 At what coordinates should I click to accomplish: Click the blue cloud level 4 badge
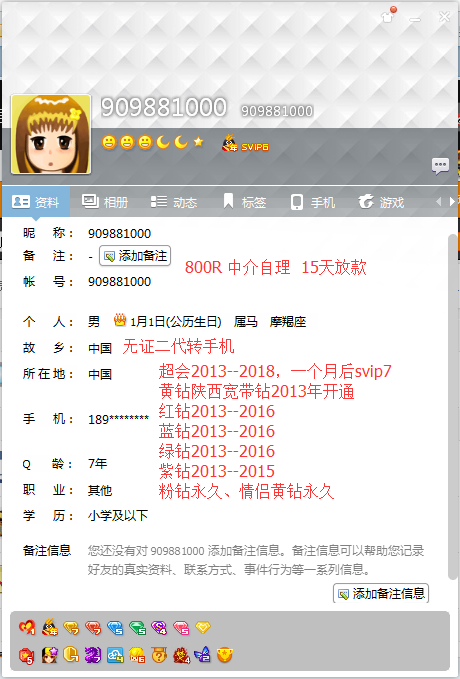coord(115,655)
